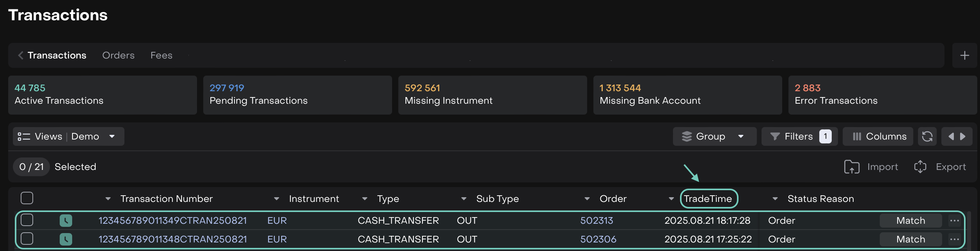Switch to the Orders tab
The width and height of the screenshot is (980, 251).
pyautogui.click(x=118, y=55)
